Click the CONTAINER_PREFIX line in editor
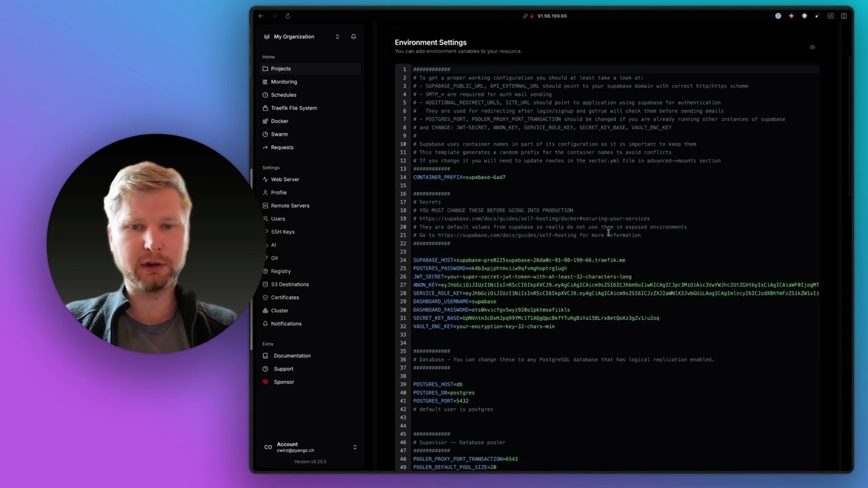 (x=459, y=178)
